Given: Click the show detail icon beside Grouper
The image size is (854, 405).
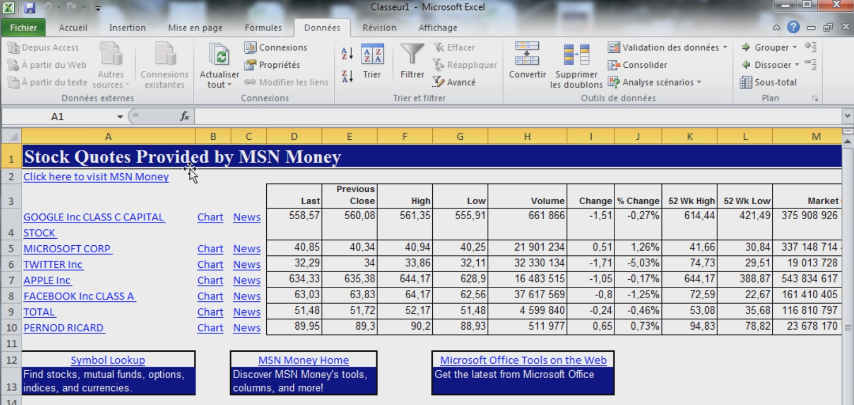Looking at the screenshot, I should [x=810, y=47].
